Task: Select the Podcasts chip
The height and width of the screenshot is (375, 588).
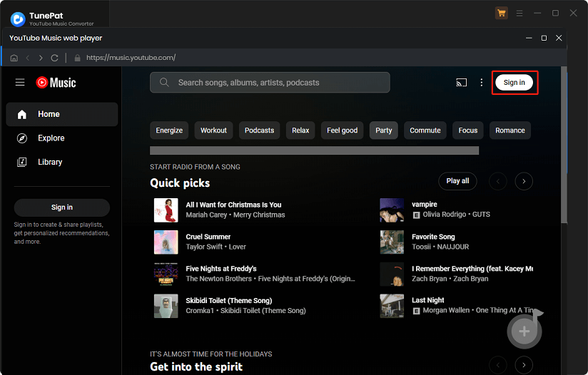Action: (260, 130)
